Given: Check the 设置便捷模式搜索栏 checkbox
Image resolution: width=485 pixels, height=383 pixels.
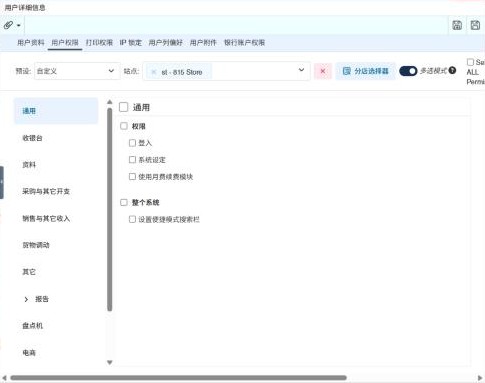Looking at the screenshot, I should (x=132, y=219).
